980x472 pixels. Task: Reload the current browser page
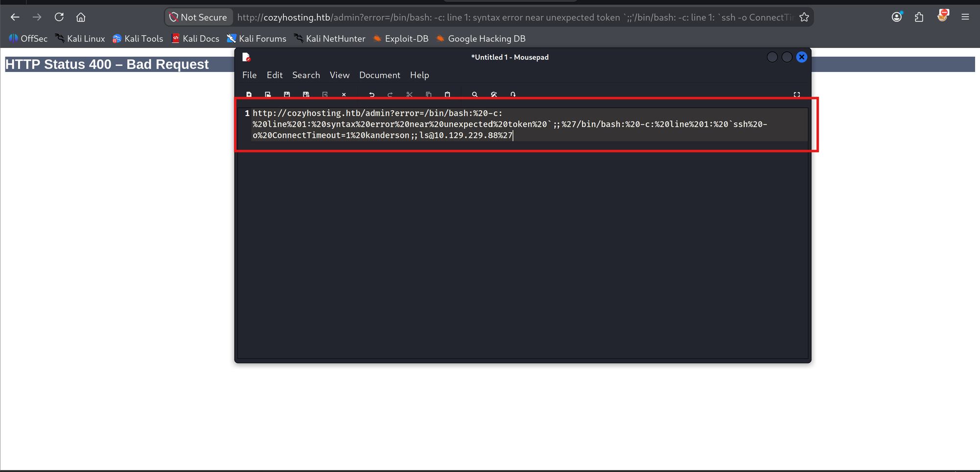point(59,17)
